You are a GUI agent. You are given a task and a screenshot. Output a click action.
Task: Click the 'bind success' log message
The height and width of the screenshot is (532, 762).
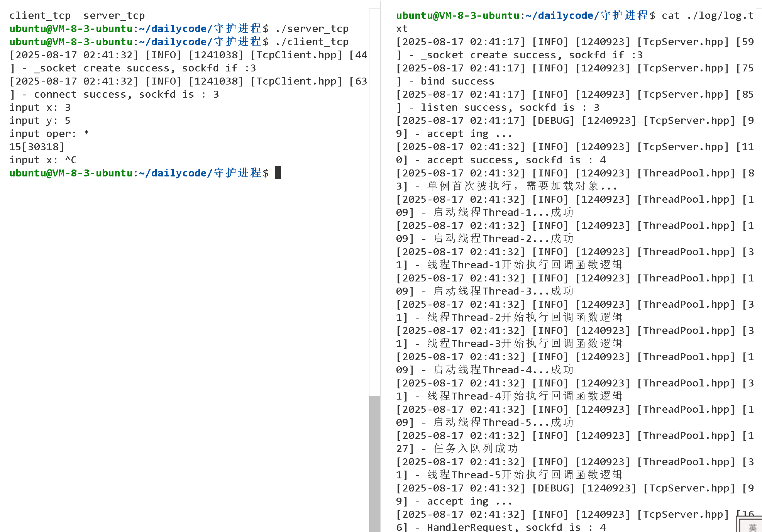[x=457, y=81]
